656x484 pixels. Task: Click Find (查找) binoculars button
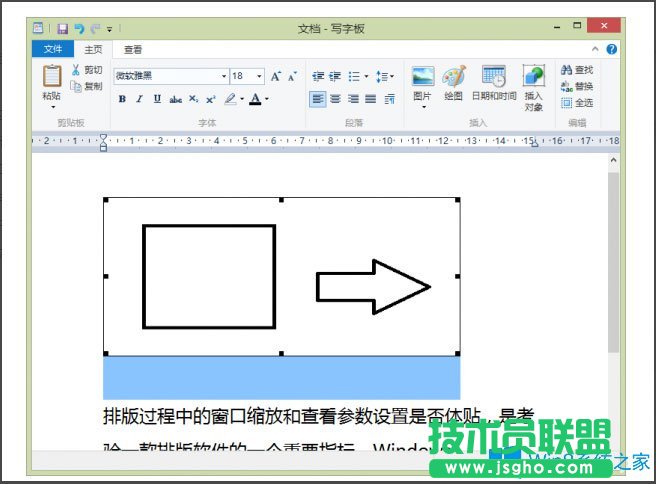point(577,70)
